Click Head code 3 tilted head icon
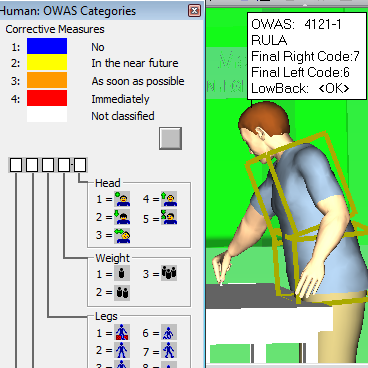This screenshot has height=368, width=368. 122,235
